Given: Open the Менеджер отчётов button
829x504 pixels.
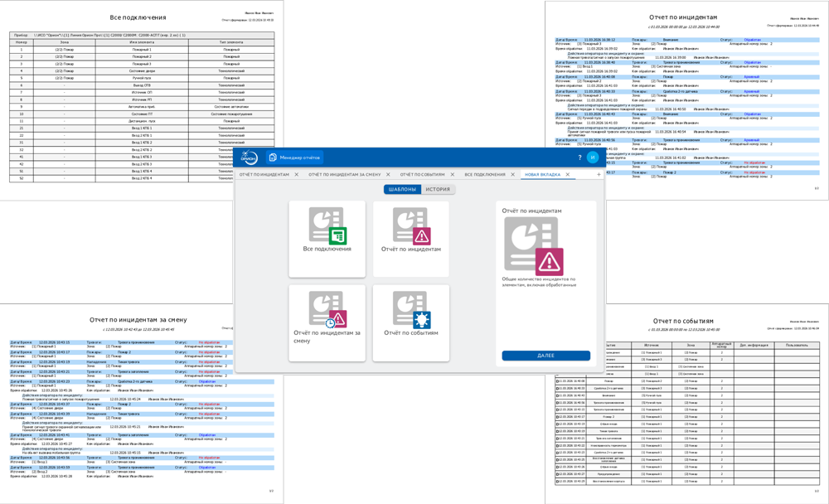Looking at the screenshot, I should point(293,157).
